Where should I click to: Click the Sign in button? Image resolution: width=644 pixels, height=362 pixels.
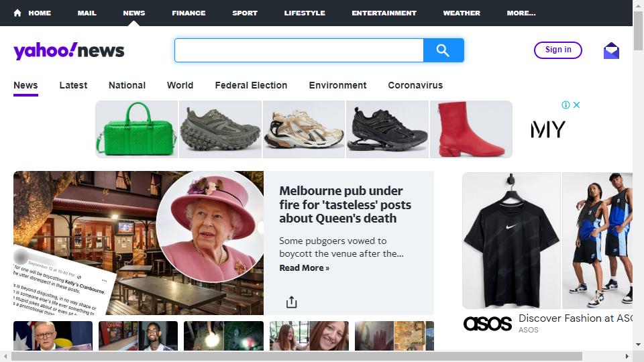(557, 50)
